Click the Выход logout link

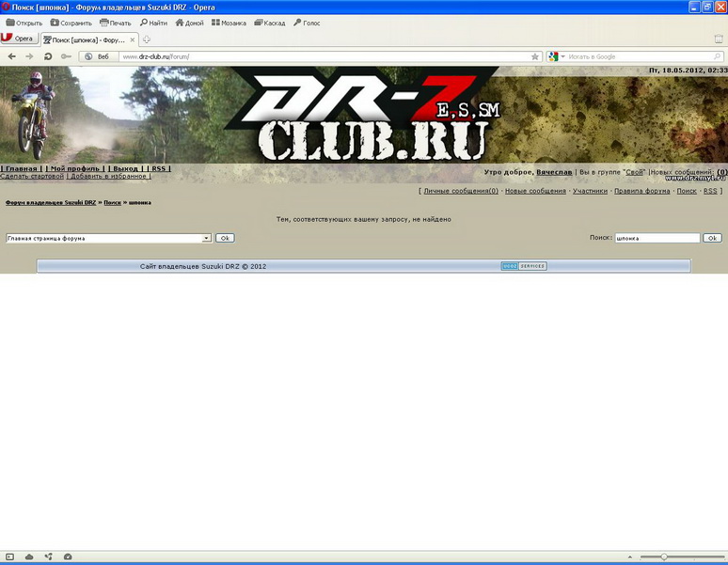pos(125,168)
